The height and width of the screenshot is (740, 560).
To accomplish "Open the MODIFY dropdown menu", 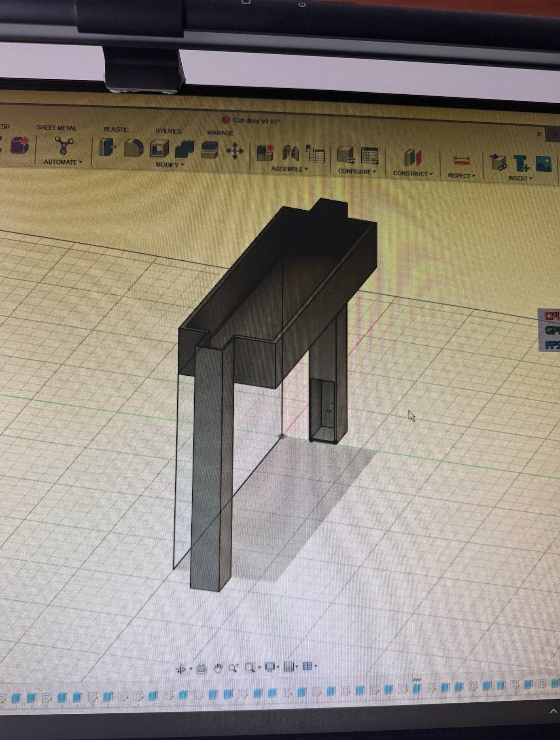I will [x=170, y=165].
